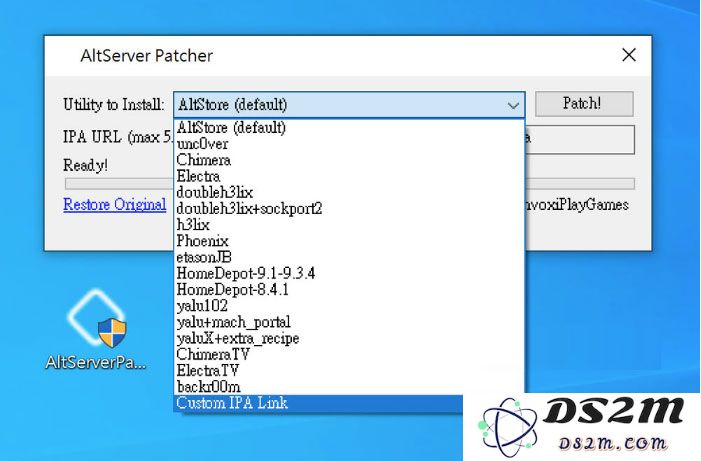This screenshot has width=701, height=461.
Task: Select the backr00m option
Action: point(349,386)
